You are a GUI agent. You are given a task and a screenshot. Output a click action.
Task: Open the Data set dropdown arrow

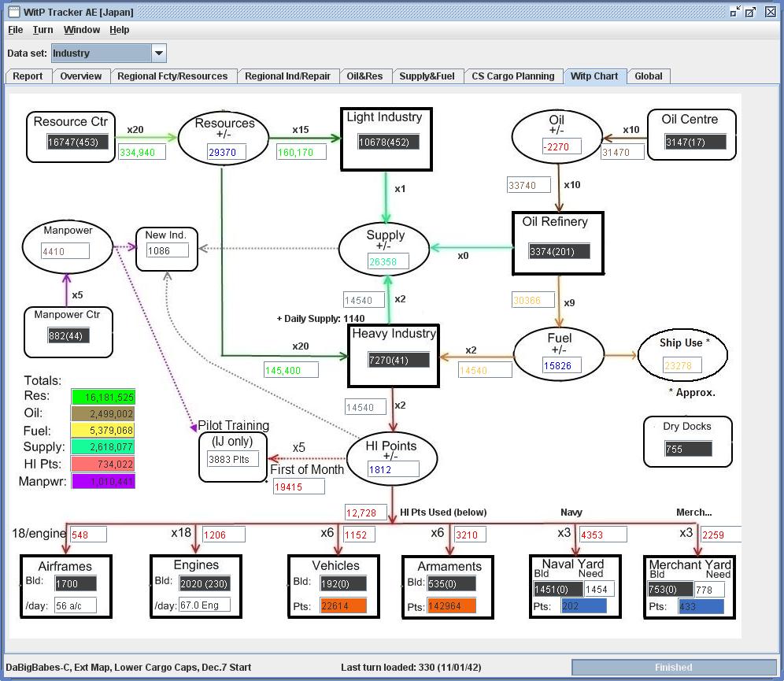click(x=158, y=53)
